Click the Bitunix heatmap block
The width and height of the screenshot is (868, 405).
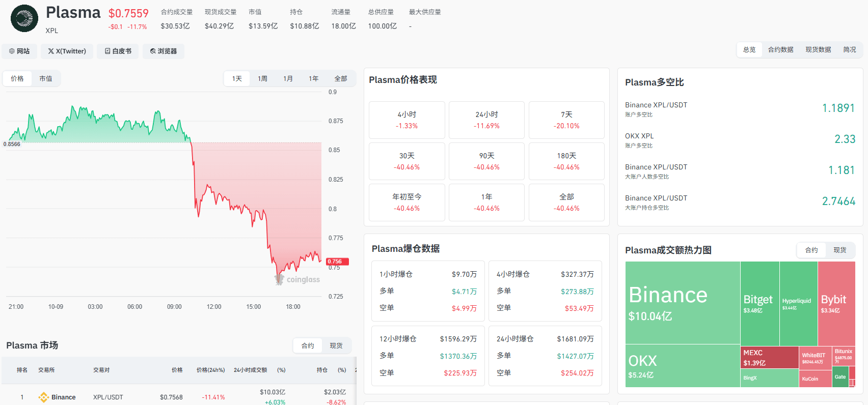(x=844, y=355)
